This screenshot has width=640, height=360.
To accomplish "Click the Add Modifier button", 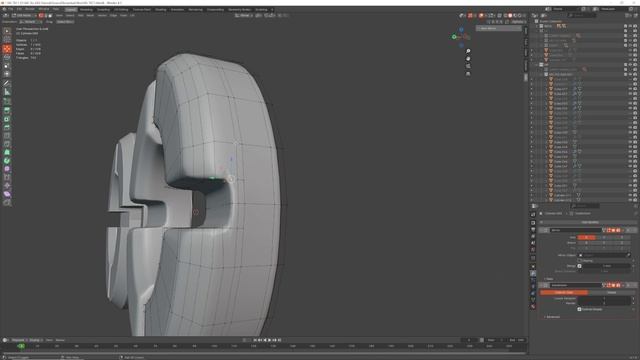I will [x=589, y=222].
